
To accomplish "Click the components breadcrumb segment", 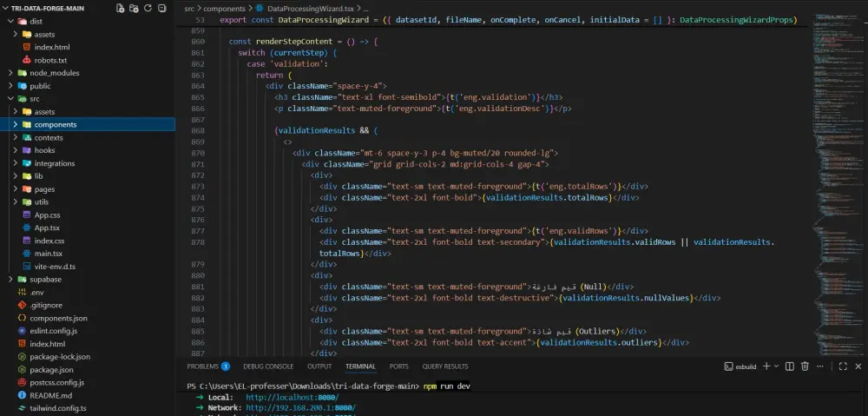I will pyautogui.click(x=224, y=9).
